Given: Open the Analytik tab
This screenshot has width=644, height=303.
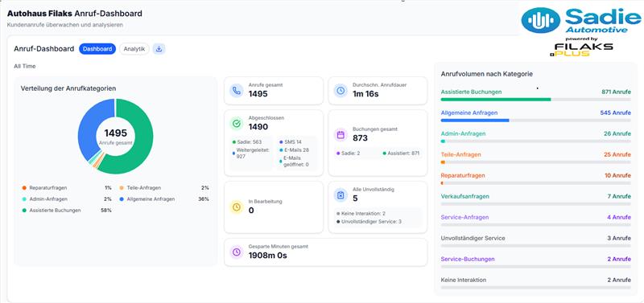Looking at the screenshot, I should (x=134, y=49).
